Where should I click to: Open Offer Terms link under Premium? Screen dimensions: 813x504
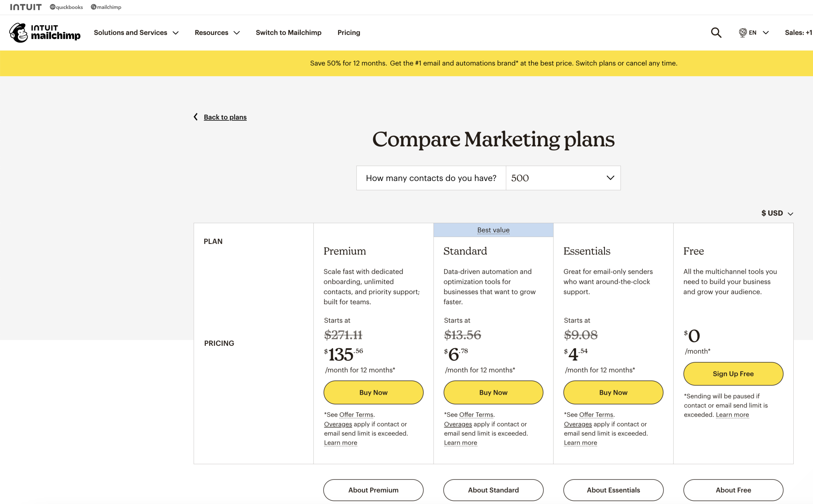coord(356,414)
